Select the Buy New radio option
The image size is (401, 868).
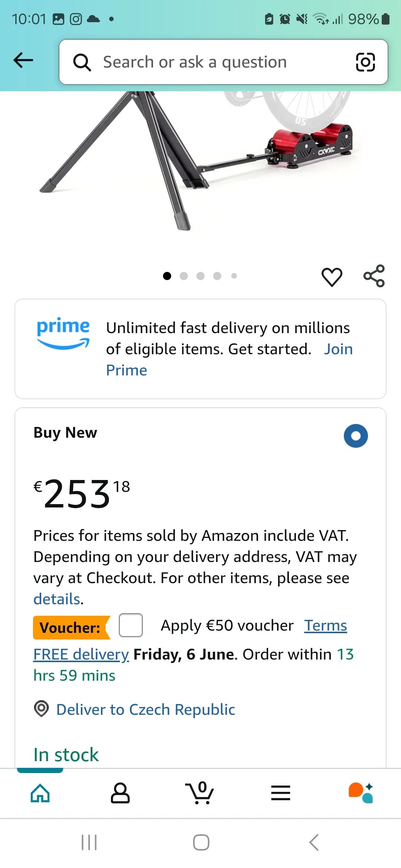pyautogui.click(x=356, y=436)
